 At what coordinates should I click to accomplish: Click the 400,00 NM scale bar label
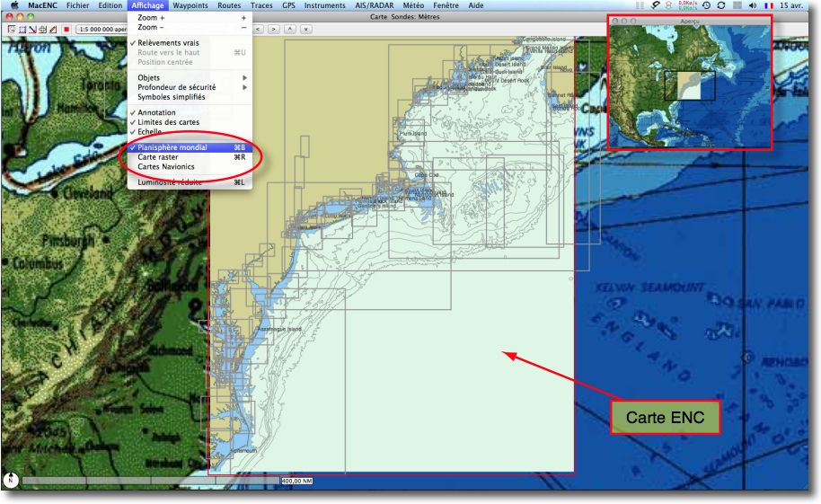pyautogui.click(x=297, y=481)
